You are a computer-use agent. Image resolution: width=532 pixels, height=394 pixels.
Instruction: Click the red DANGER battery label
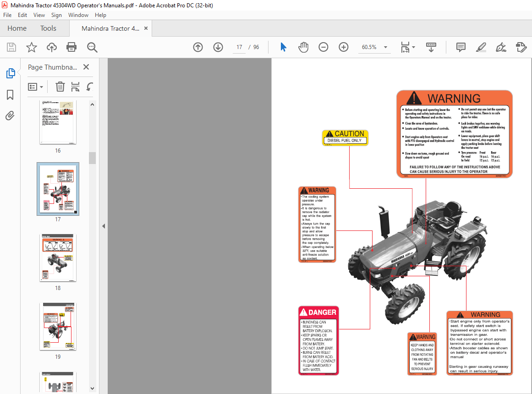(318, 340)
